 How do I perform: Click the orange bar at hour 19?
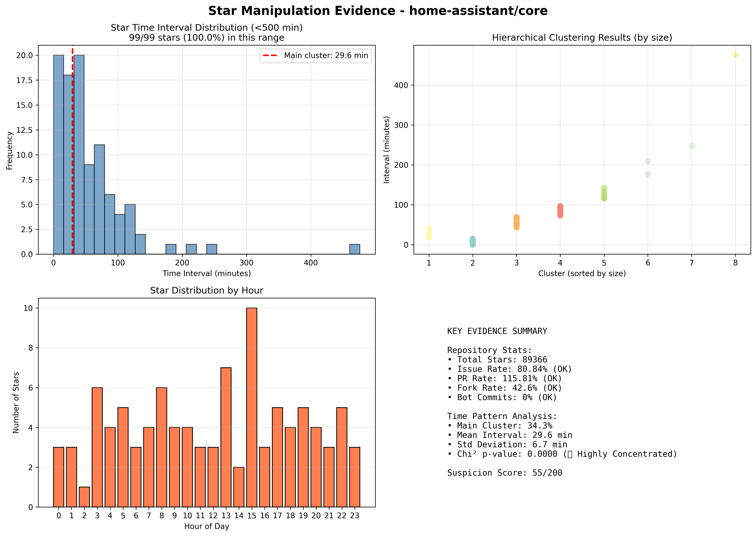pyautogui.click(x=303, y=457)
